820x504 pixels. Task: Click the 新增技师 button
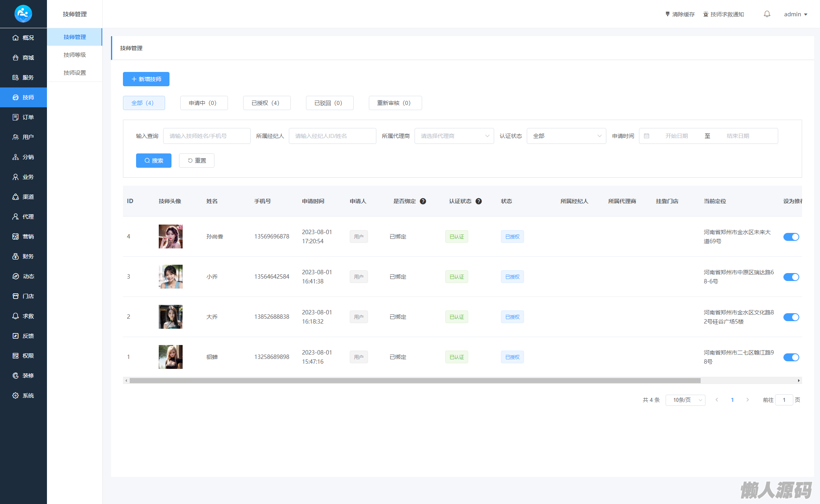coord(146,79)
